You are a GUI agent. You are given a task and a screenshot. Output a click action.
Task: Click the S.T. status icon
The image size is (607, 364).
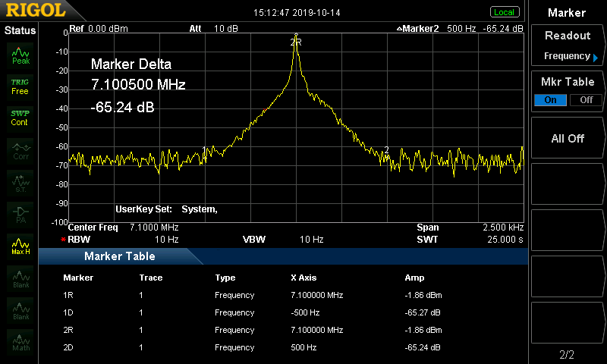coord(20,183)
